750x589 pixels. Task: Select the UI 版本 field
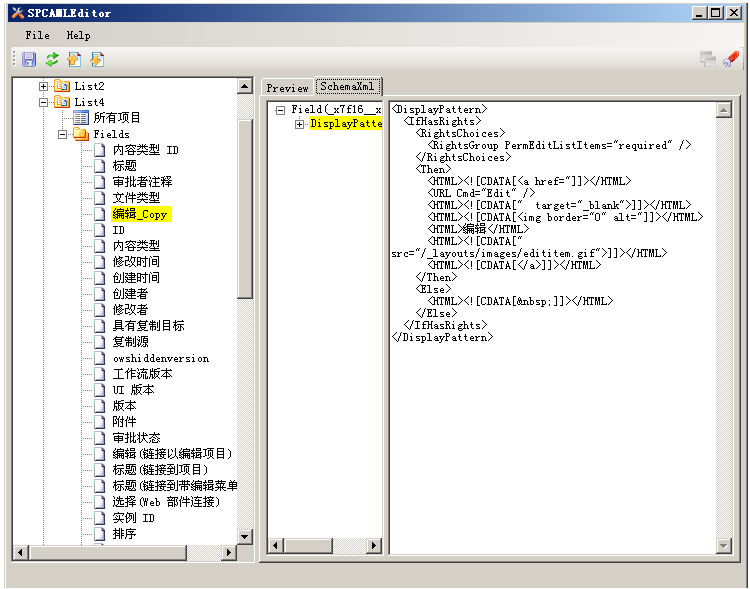point(133,390)
